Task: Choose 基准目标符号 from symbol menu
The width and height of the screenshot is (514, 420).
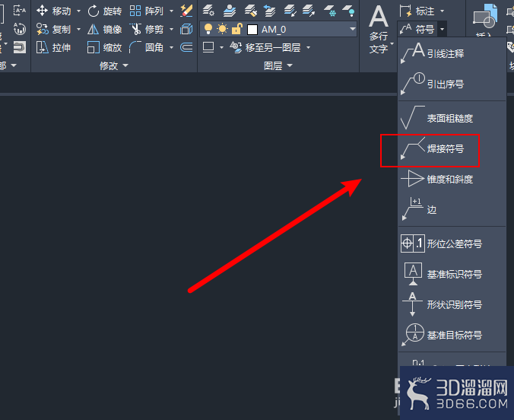Action: tap(452, 335)
